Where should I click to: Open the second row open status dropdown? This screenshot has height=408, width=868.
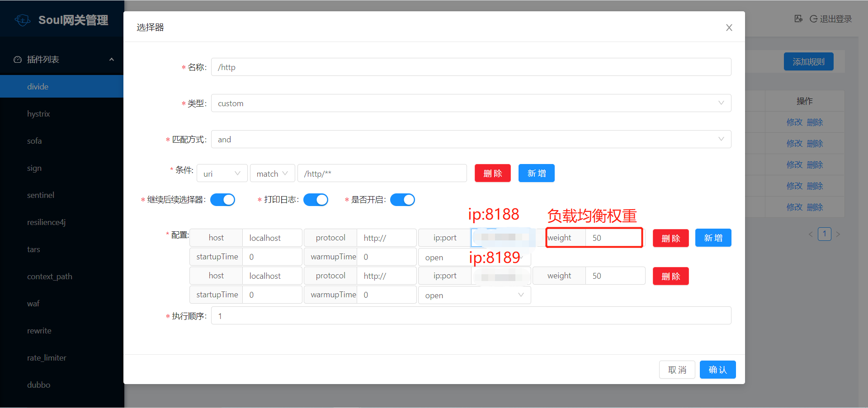coord(474,295)
